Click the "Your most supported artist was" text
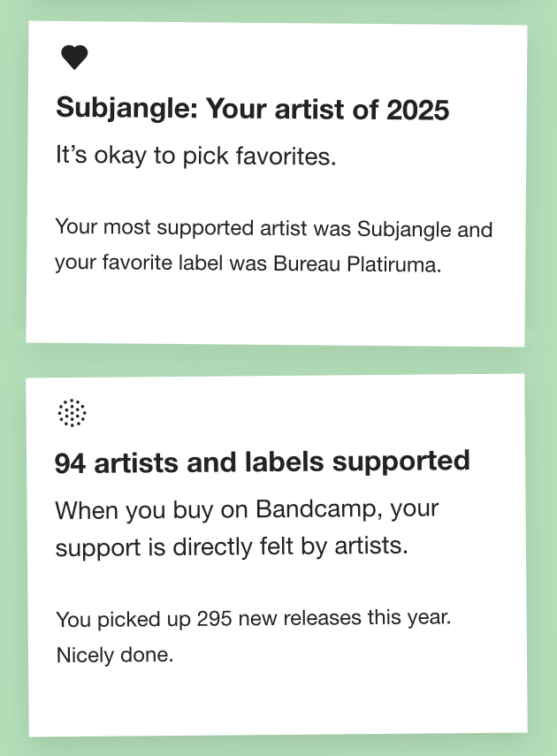 pos(203,228)
